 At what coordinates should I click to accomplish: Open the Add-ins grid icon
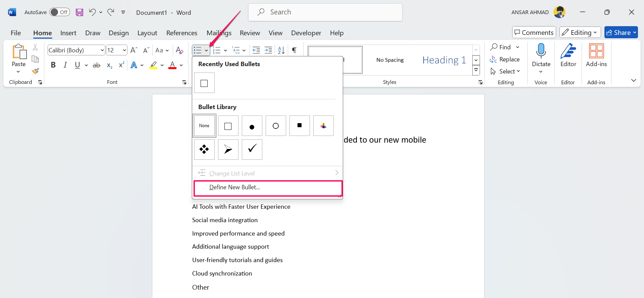[x=596, y=51]
